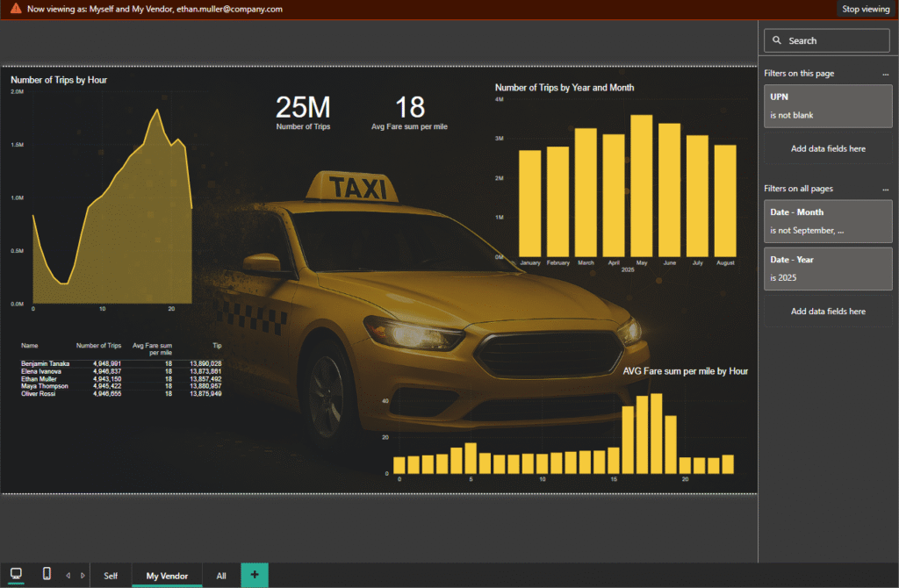Add a new page with the plus button
The image size is (899, 588).
pyautogui.click(x=254, y=575)
